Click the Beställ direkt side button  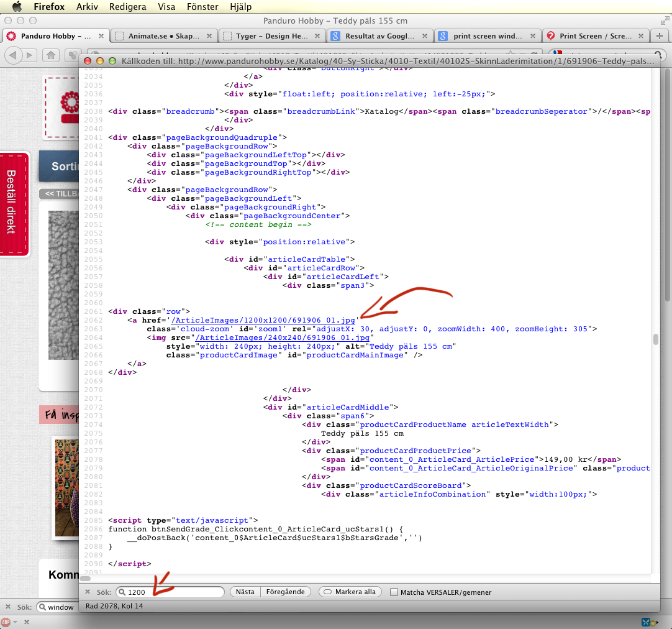14,204
